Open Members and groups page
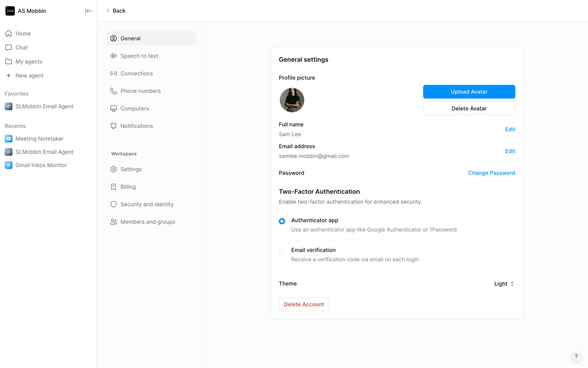The image size is (588, 368). coord(148,222)
